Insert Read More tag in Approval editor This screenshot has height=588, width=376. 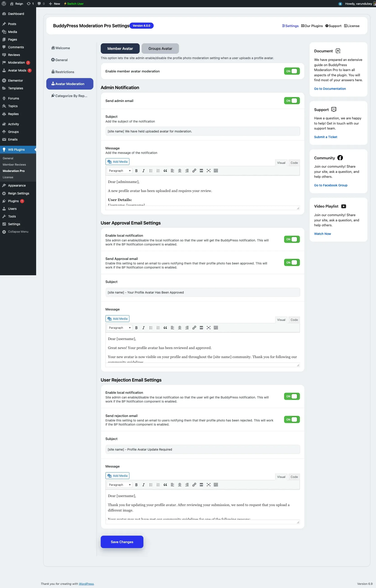pos(201,328)
